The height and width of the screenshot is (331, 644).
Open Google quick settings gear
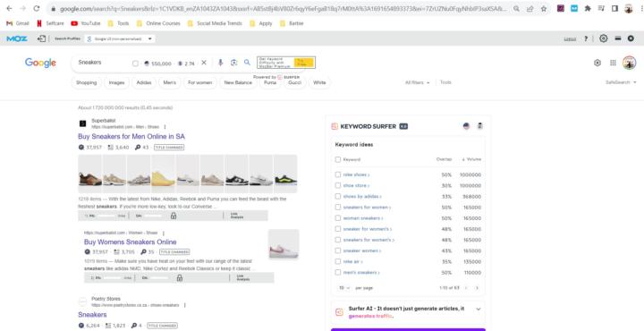[597, 63]
